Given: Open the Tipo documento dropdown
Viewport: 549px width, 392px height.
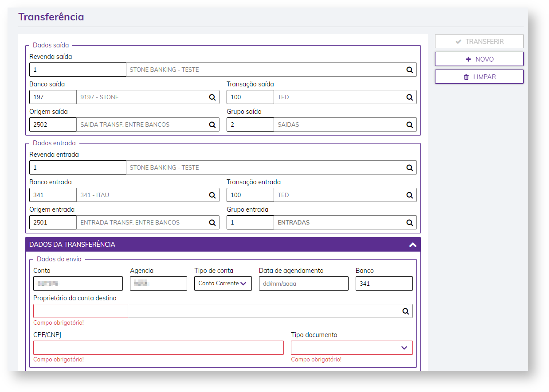Looking at the screenshot, I should [x=352, y=348].
